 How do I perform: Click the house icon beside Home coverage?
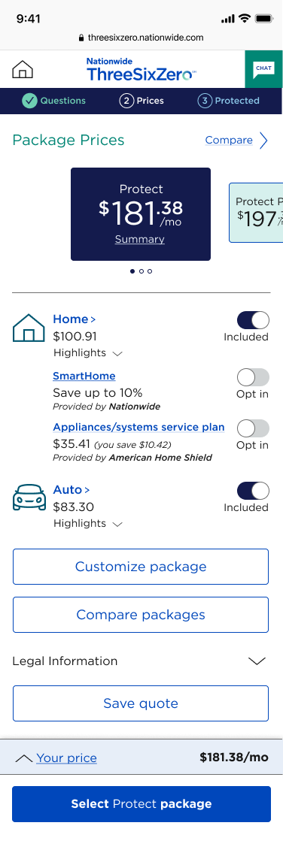[x=29, y=328]
